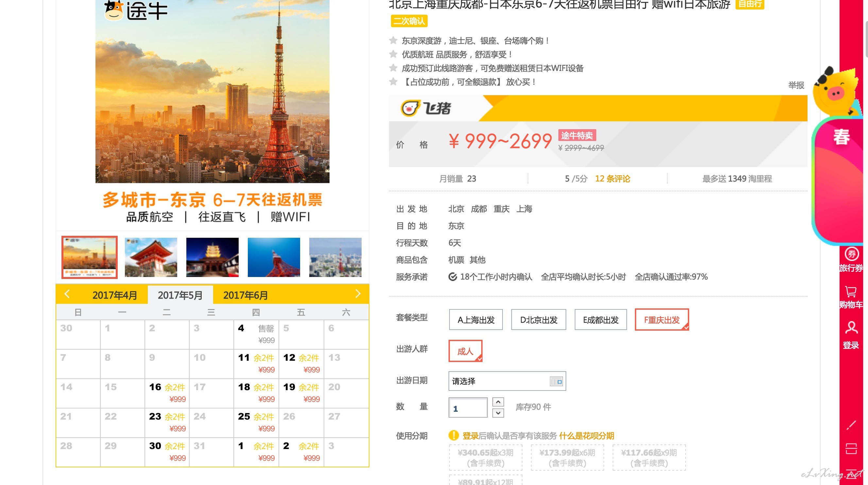Viewport: 868px width, 485px height.
Task: Increase quantity with up arrow
Action: pos(498,402)
